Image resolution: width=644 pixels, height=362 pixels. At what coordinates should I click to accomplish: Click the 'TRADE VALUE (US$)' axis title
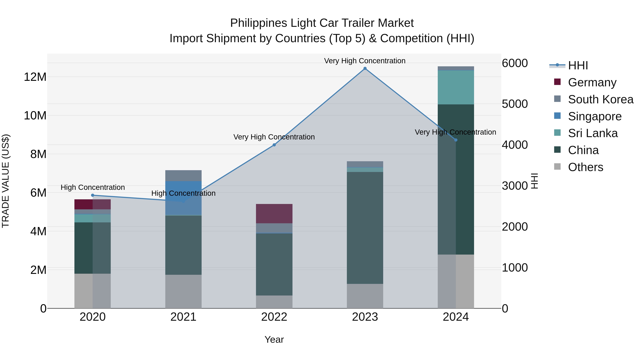[x=6, y=181]
